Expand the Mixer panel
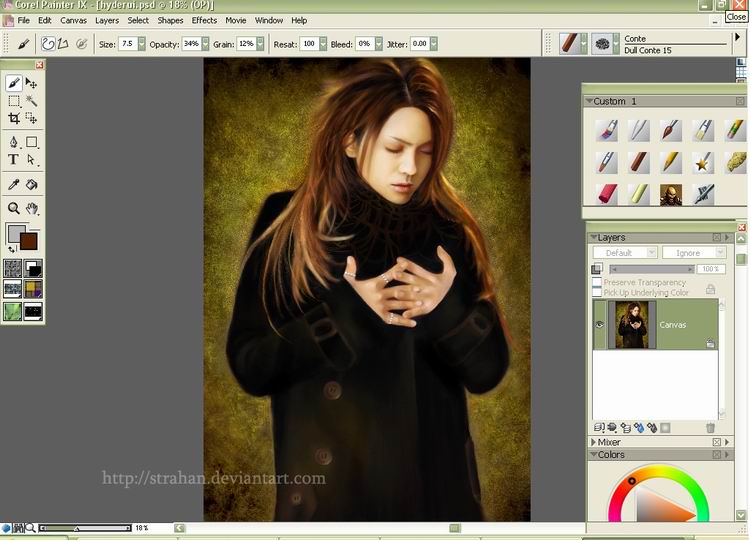 [593, 442]
